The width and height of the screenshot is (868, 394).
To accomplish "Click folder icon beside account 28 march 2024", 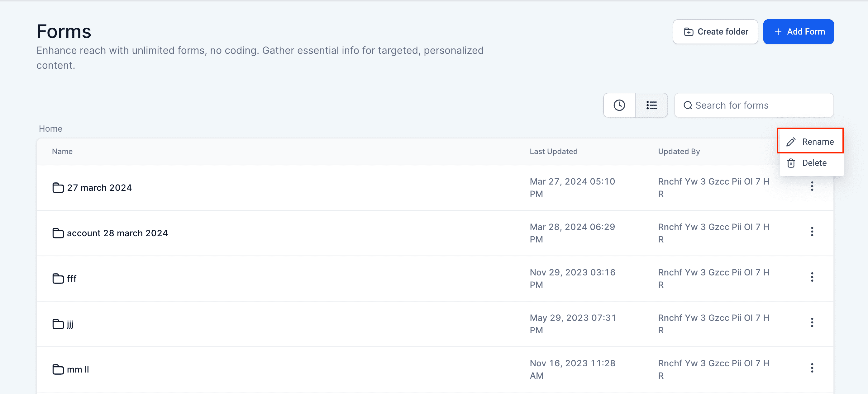I will click(x=58, y=233).
